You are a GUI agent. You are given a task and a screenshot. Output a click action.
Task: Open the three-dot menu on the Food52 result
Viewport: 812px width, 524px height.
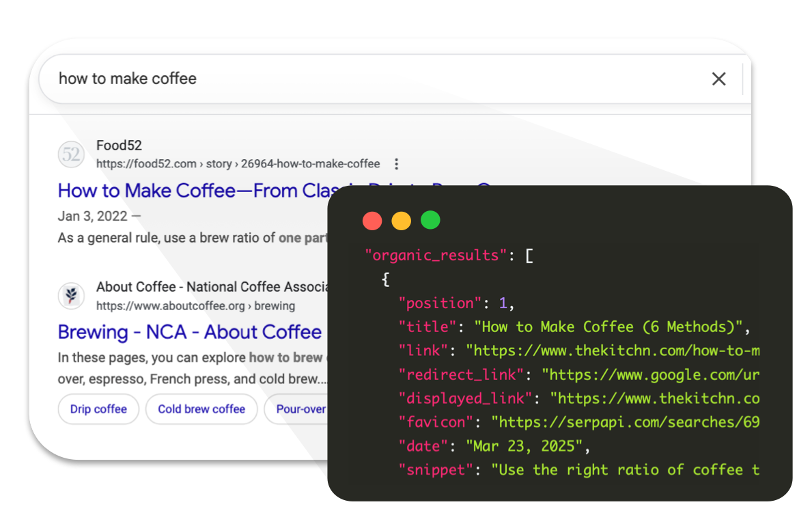pyautogui.click(x=396, y=163)
